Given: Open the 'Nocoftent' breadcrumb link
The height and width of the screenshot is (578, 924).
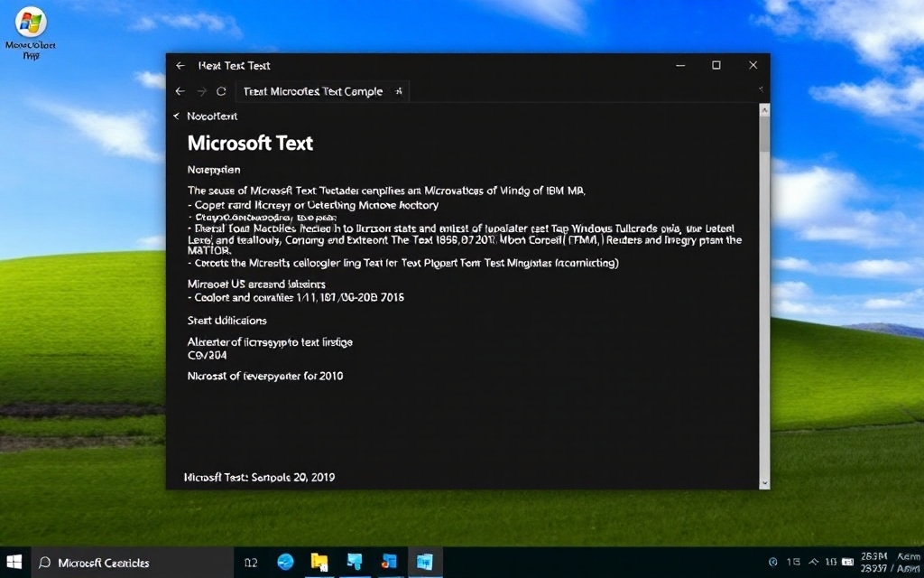Looking at the screenshot, I should pos(212,117).
